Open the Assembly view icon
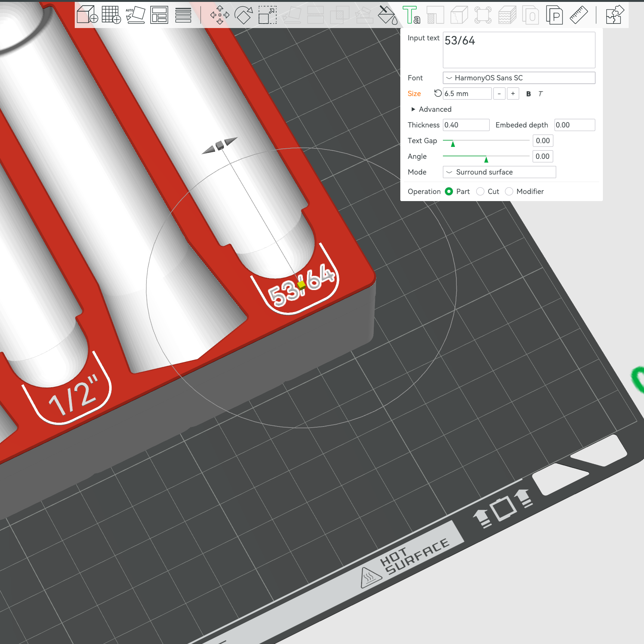 pyautogui.click(x=614, y=15)
